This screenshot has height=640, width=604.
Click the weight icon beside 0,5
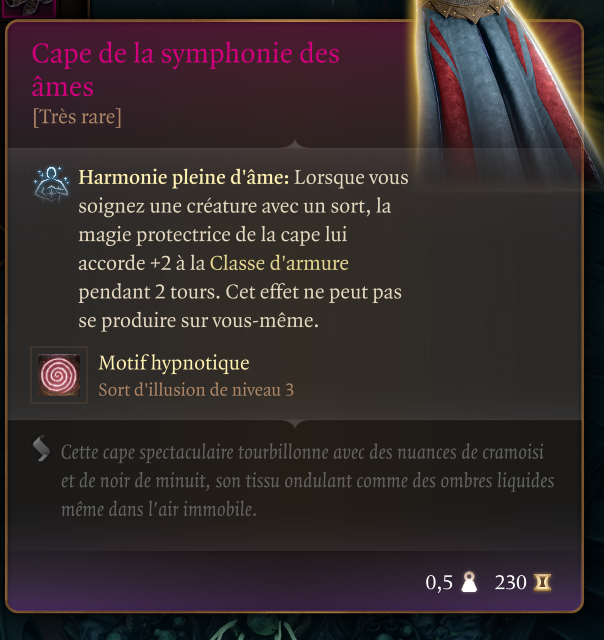(x=469, y=582)
